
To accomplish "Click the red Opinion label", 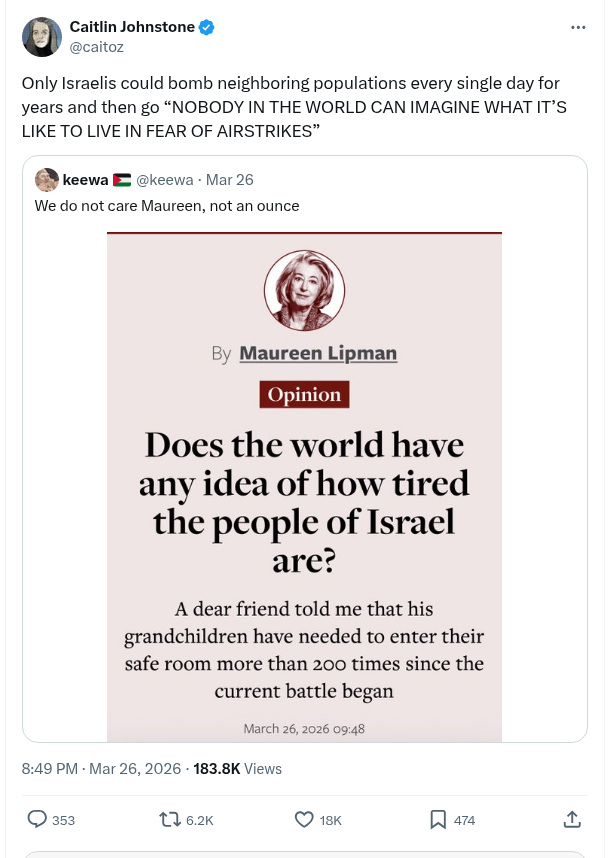I will 304,394.
